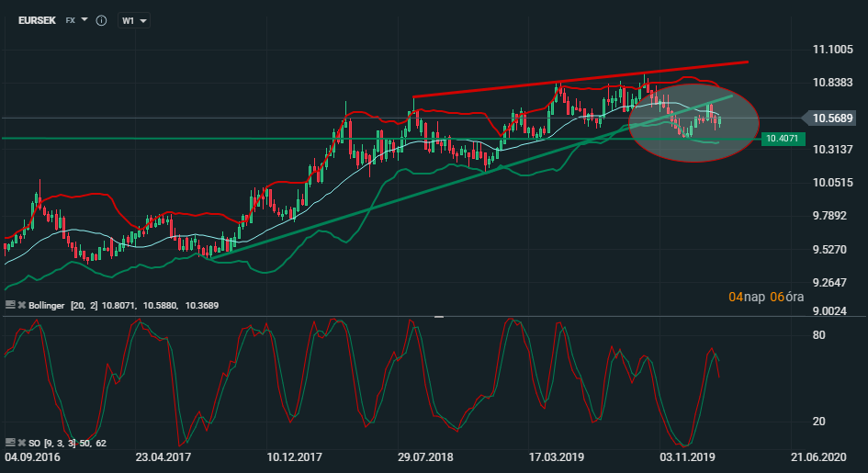Click the panel divider handle above oscillator
This screenshot has height=473, width=868.
tap(439, 317)
